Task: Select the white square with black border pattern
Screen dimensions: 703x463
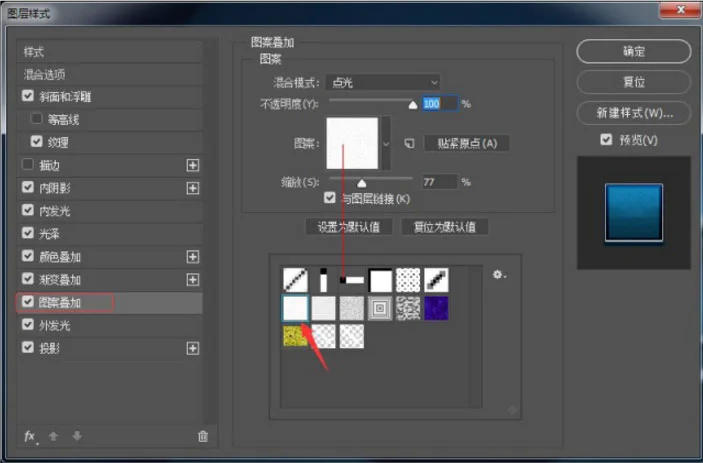Action: (380, 280)
